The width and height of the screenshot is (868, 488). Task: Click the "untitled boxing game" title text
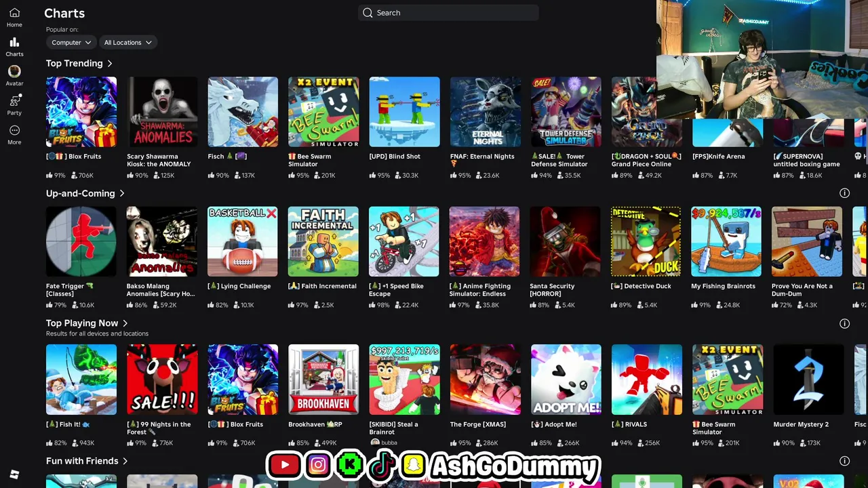(807, 164)
